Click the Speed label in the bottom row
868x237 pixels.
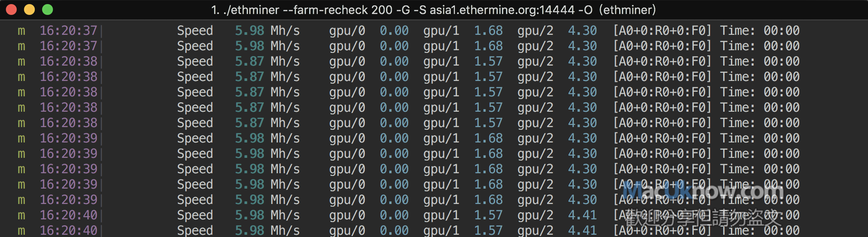point(195,230)
